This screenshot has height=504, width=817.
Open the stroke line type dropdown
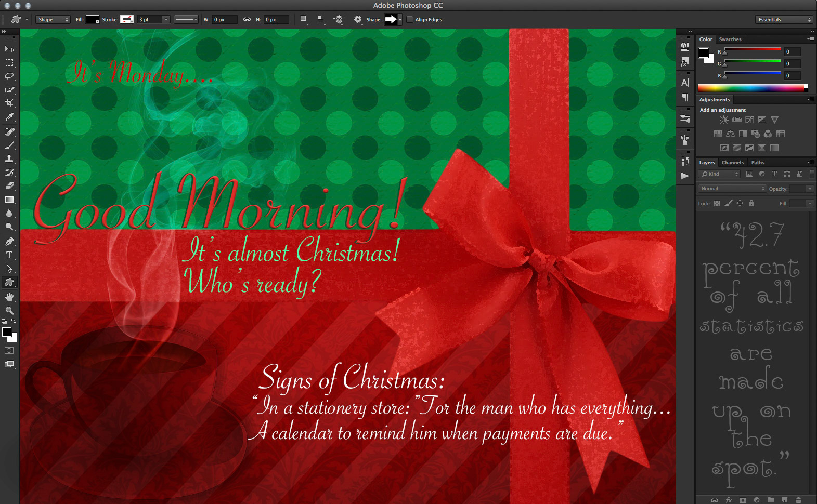point(186,20)
